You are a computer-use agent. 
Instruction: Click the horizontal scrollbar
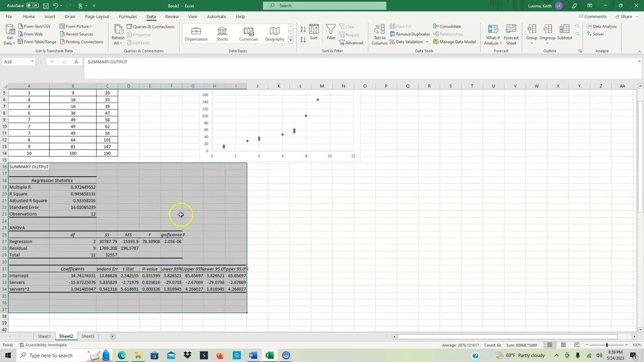point(508,336)
